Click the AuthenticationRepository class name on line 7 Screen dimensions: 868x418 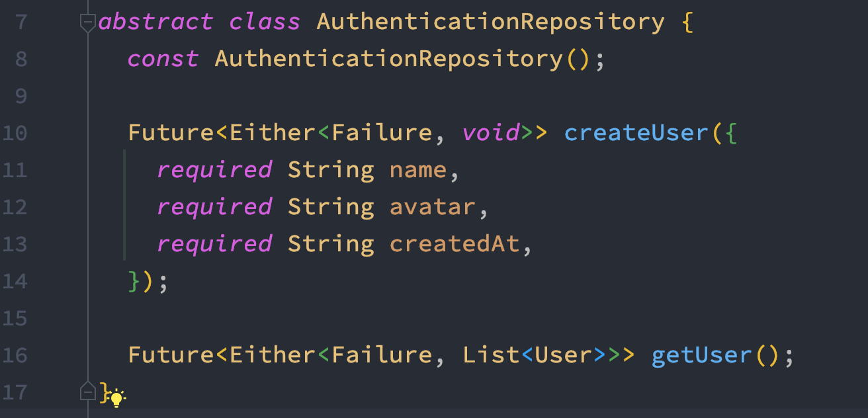(x=490, y=22)
